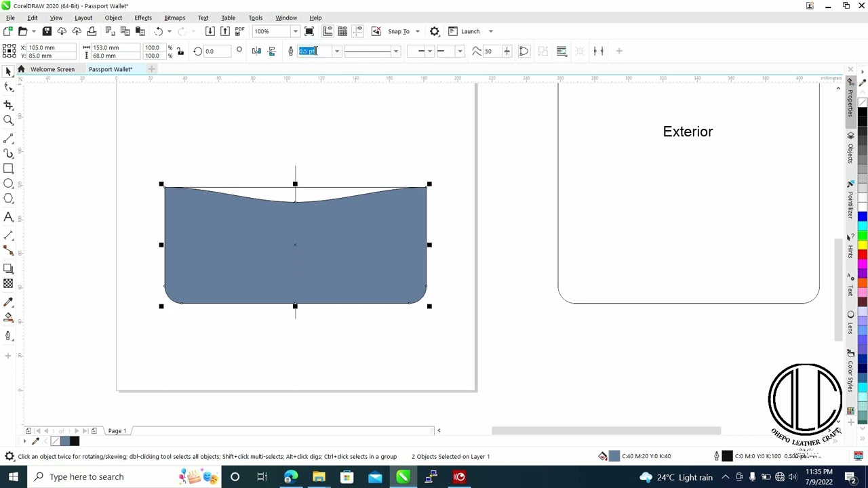Expand the Snap To dropdown

[418, 31]
